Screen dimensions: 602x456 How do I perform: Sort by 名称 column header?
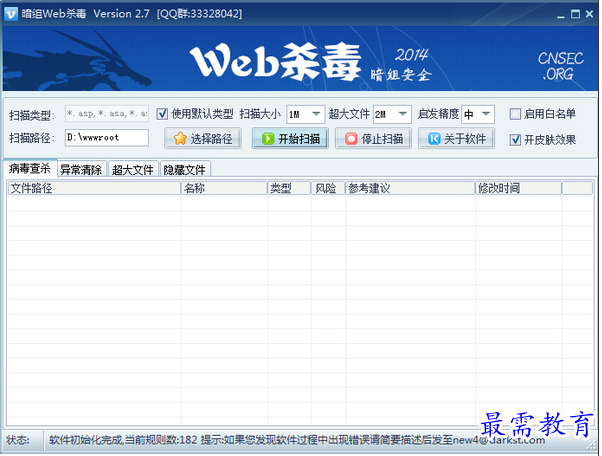(x=224, y=188)
